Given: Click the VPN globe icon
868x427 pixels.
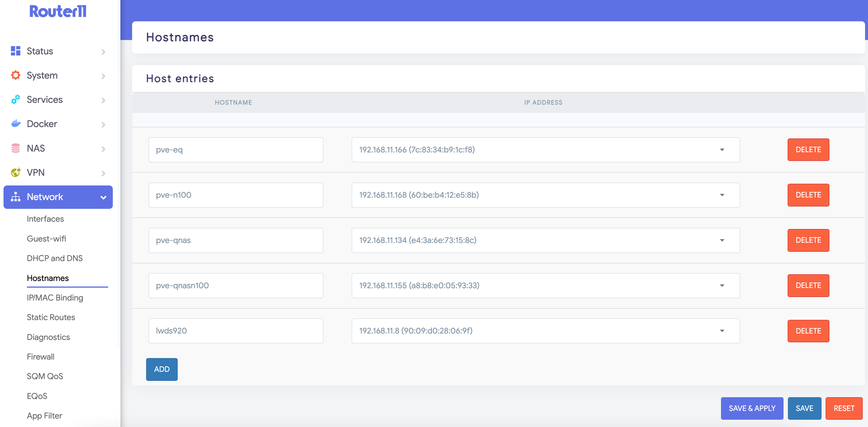Looking at the screenshot, I should click(x=15, y=172).
